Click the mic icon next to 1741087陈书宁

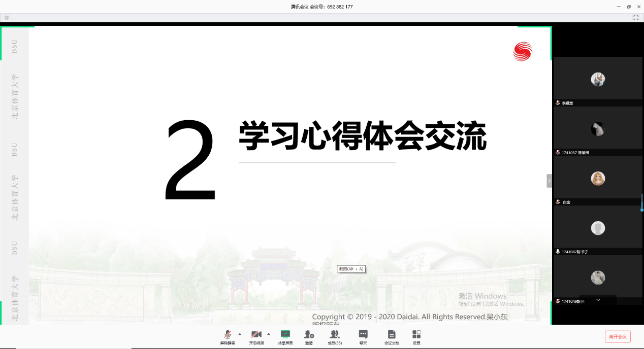coord(558,251)
